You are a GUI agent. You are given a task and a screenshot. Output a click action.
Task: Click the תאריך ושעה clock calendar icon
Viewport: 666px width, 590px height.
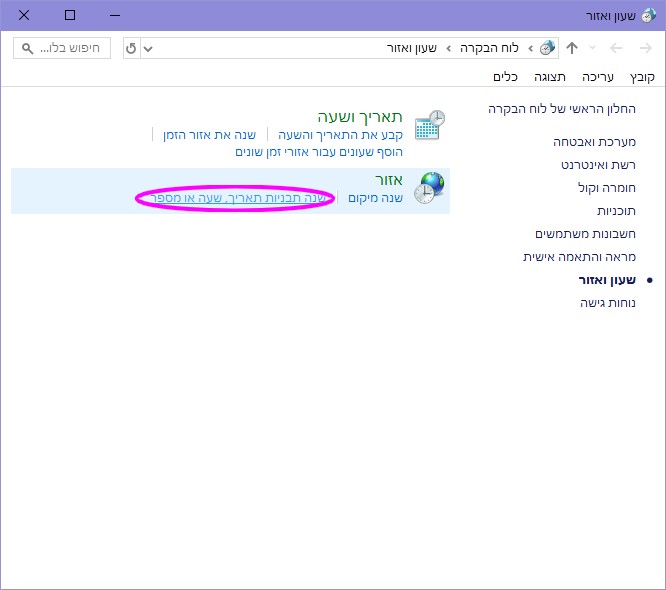click(430, 126)
